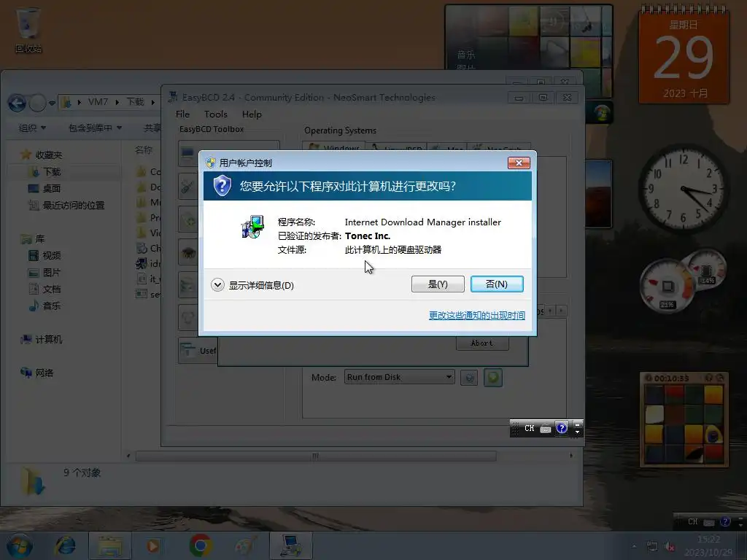Click picture puzzle gadget
This screenshot has height=560, width=747.
click(684, 419)
